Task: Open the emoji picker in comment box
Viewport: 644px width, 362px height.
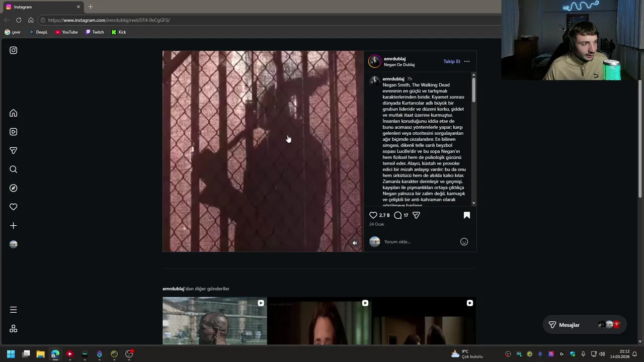Action: pyautogui.click(x=464, y=242)
